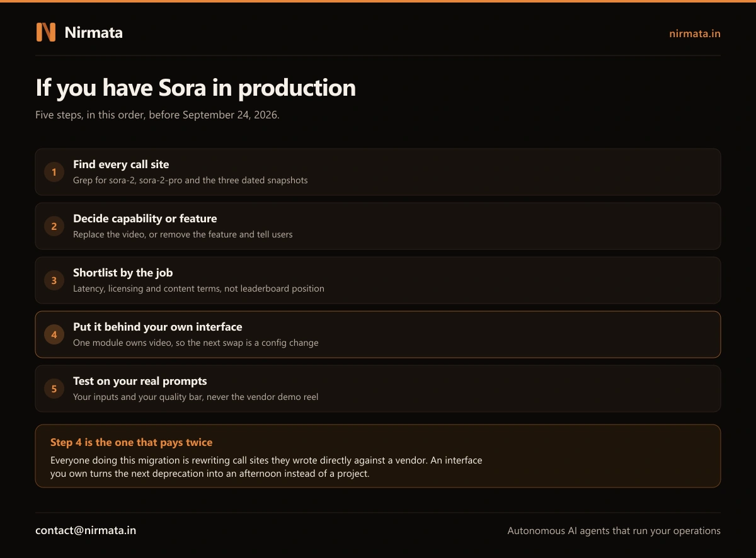Click the heading 'If you have Sora in production'

click(x=196, y=88)
